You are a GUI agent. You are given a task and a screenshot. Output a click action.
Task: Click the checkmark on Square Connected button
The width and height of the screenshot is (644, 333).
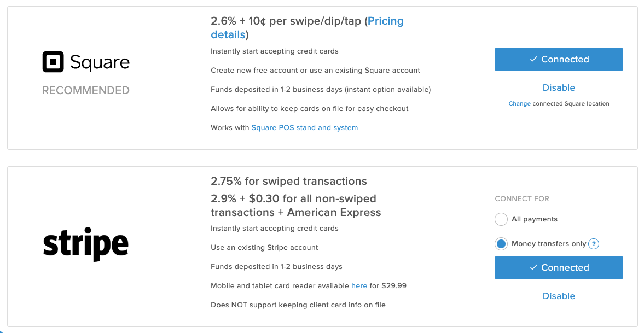point(533,59)
